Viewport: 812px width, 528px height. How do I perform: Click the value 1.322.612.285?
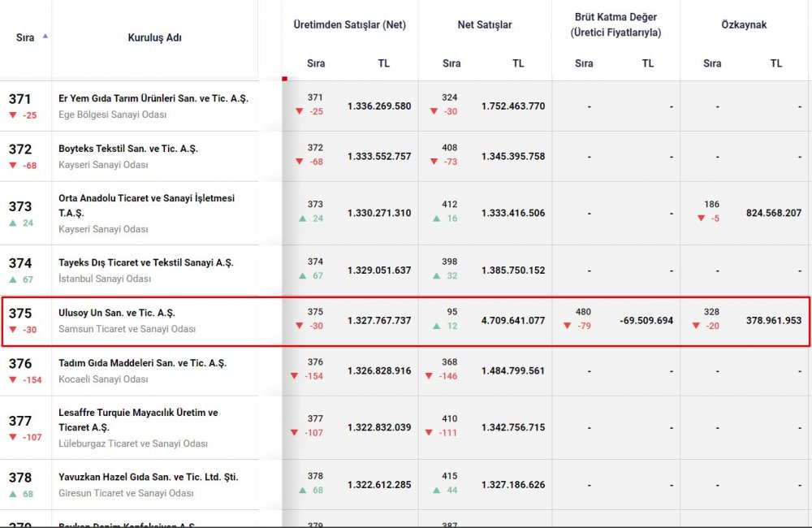coord(379,484)
